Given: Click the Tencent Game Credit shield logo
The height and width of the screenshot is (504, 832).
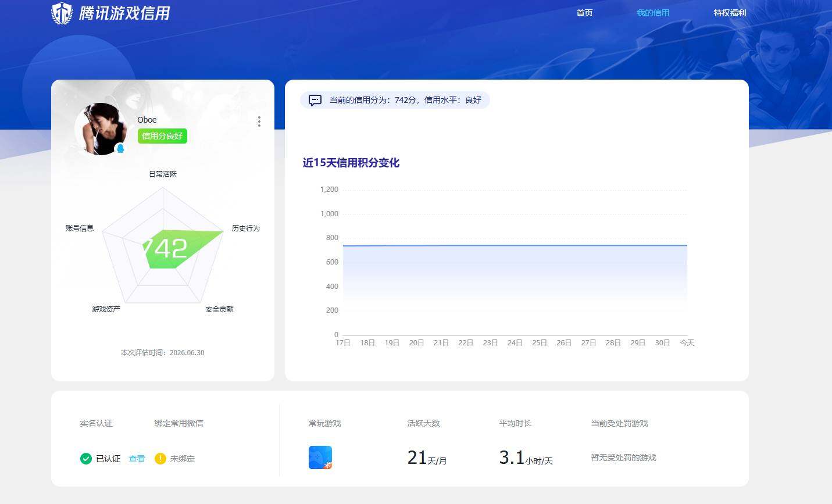Looking at the screenshot, I should [x=62, y=13].
